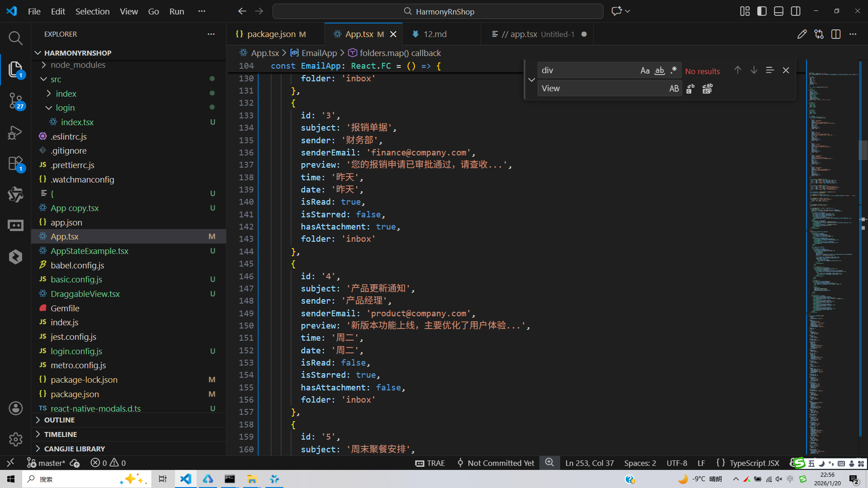Click master branch in status bar
The height and width of the screenshot is (488, 868).
coord(51,463)
